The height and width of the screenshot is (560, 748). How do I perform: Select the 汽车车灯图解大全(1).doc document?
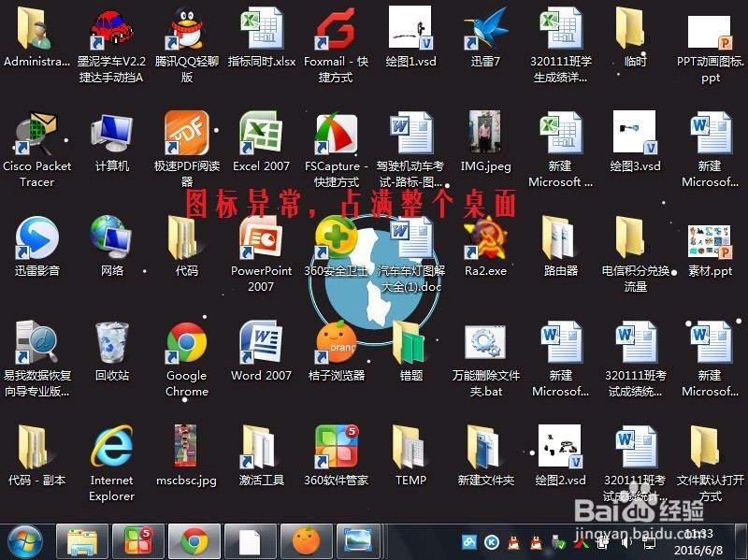point(410,237)
